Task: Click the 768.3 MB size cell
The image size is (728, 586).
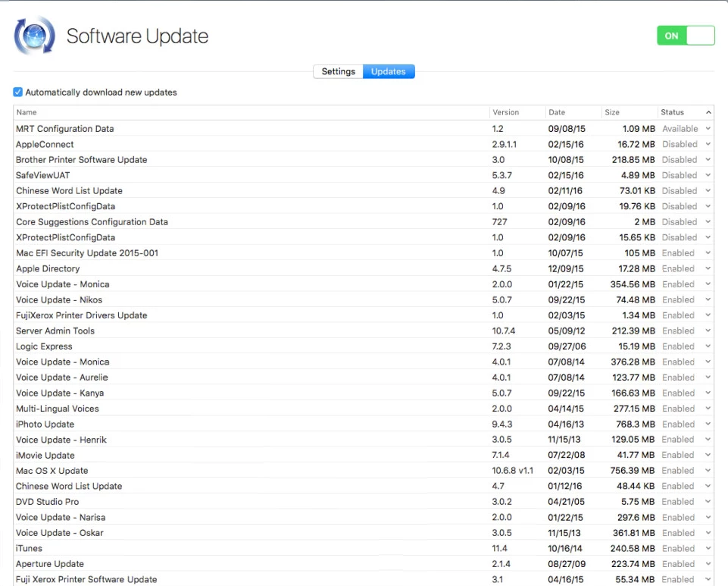Action: pos(635,424)
